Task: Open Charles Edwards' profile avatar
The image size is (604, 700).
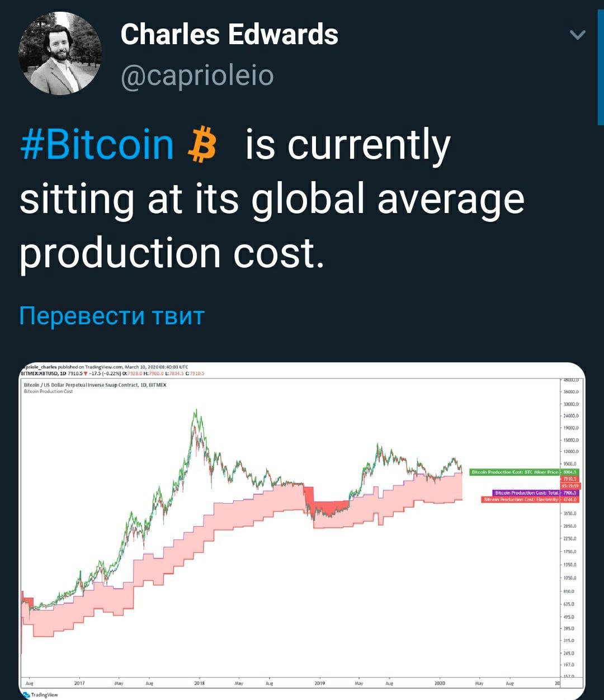Action: coord(60,54)
